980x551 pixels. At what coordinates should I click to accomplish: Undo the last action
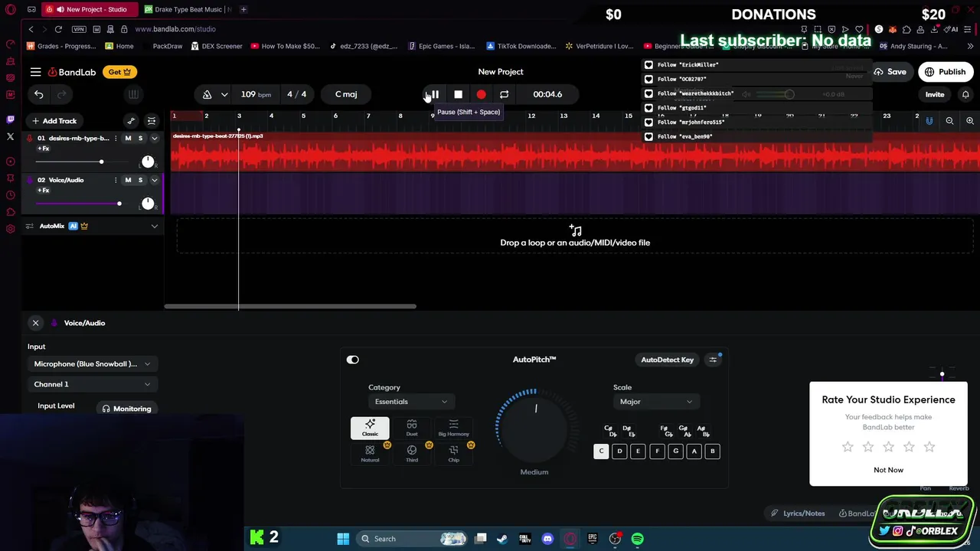click(x=38, y=94)
